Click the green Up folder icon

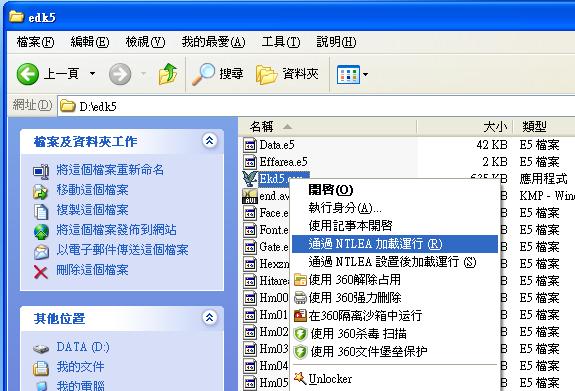coord(168,74)
